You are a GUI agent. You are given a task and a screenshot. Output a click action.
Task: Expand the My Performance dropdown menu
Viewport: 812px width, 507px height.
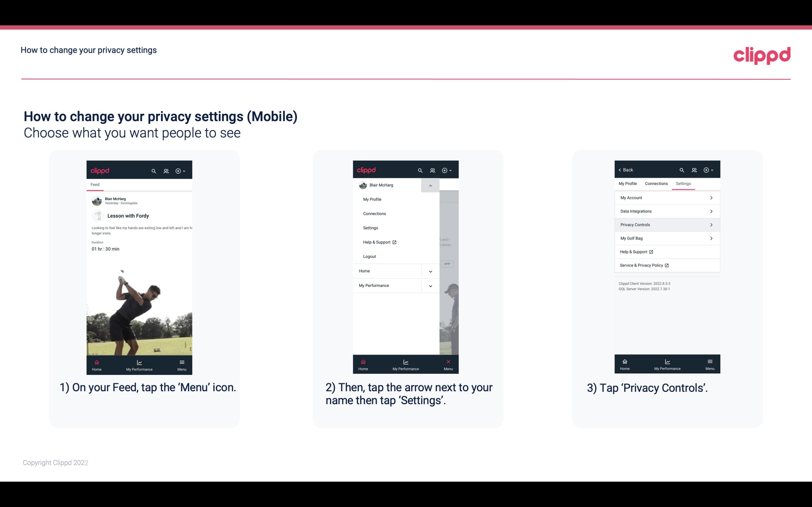(x=430, y=286)
